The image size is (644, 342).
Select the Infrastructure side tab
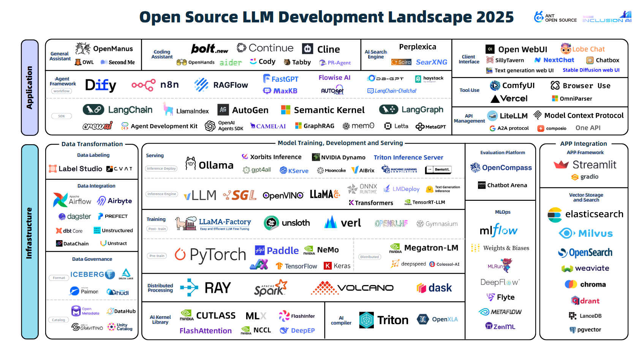30,241
